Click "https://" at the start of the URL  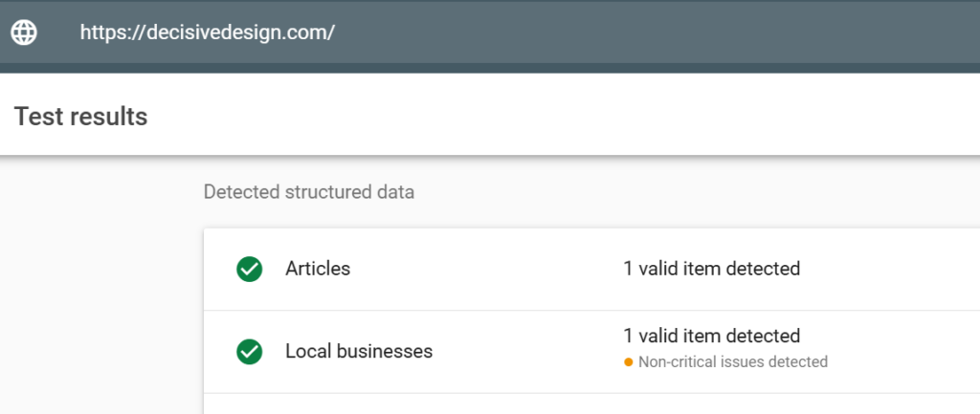click(105, 32)
